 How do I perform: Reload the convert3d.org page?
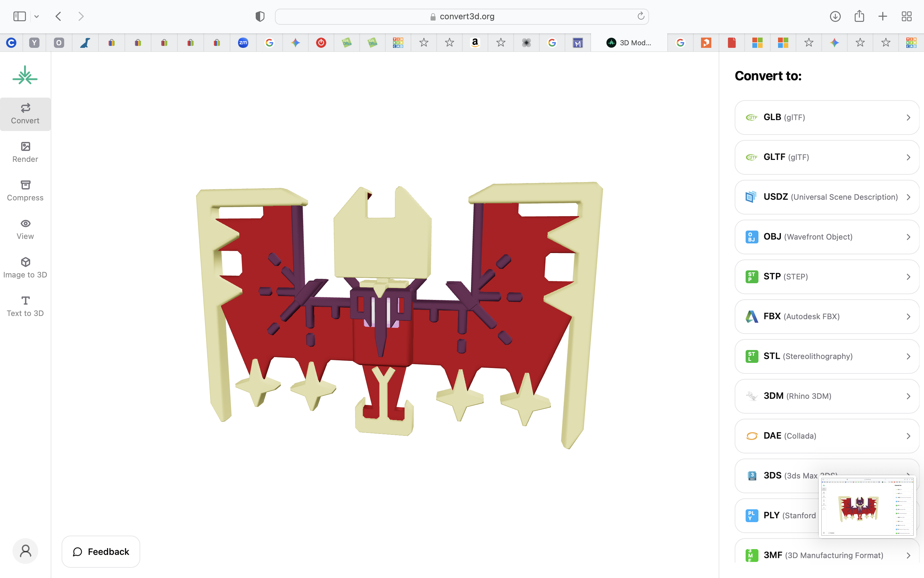pos(641,16)
